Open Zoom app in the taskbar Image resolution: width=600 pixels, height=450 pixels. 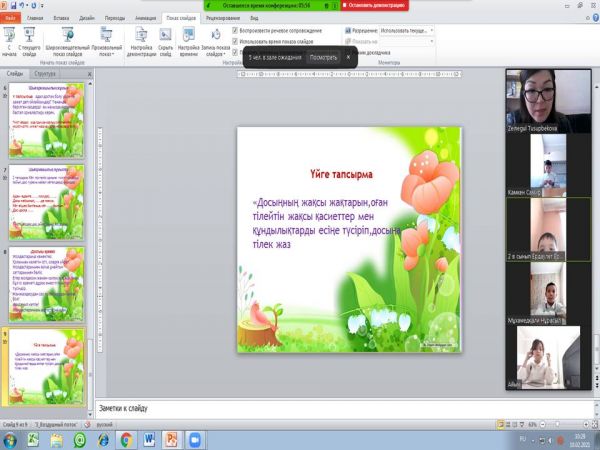click(196, 438)
